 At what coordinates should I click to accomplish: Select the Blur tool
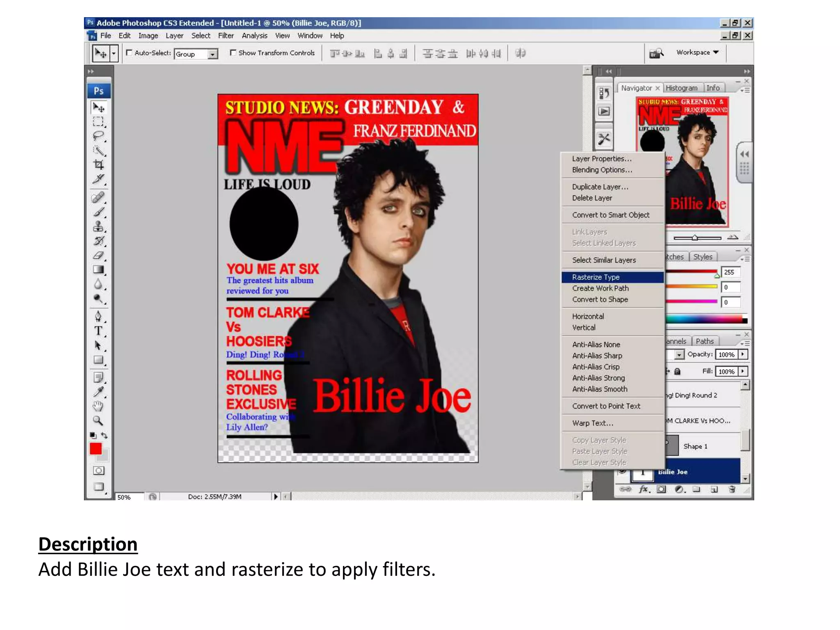tap(98, 284)
